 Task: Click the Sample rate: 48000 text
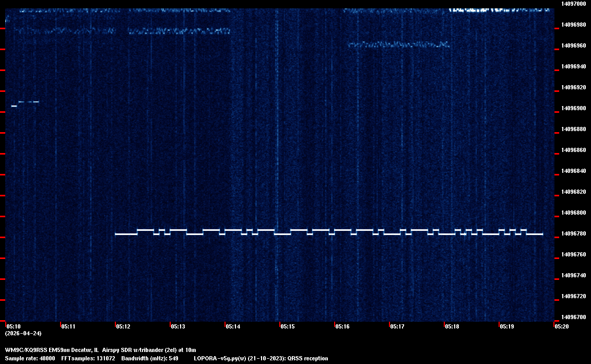(x=30, y=358)
